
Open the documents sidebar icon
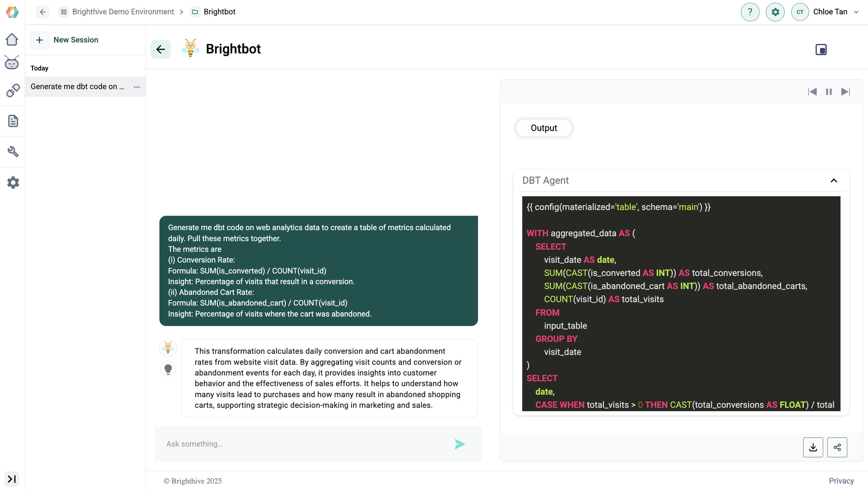(13, 121)
